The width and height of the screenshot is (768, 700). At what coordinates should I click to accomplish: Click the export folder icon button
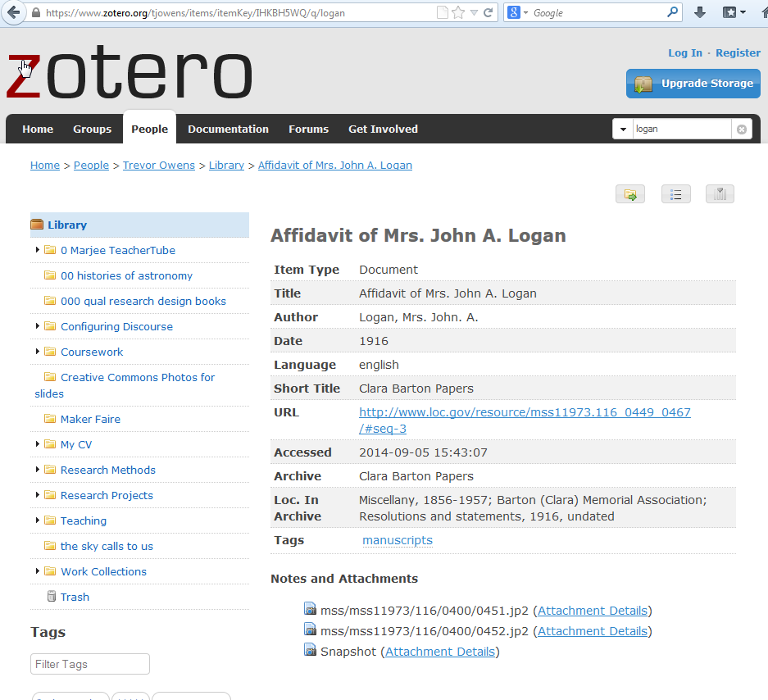[629, 194]
